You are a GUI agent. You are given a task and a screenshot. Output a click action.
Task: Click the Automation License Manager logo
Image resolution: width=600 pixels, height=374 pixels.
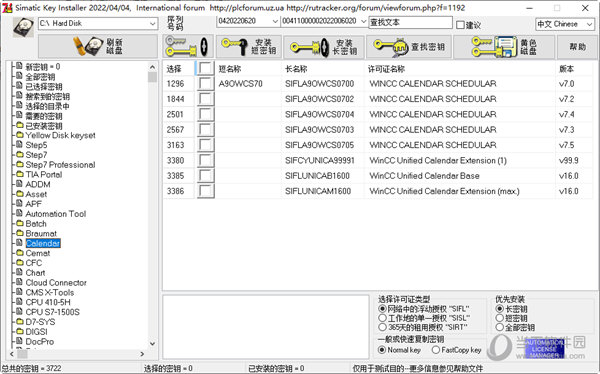tap(544, 348)
